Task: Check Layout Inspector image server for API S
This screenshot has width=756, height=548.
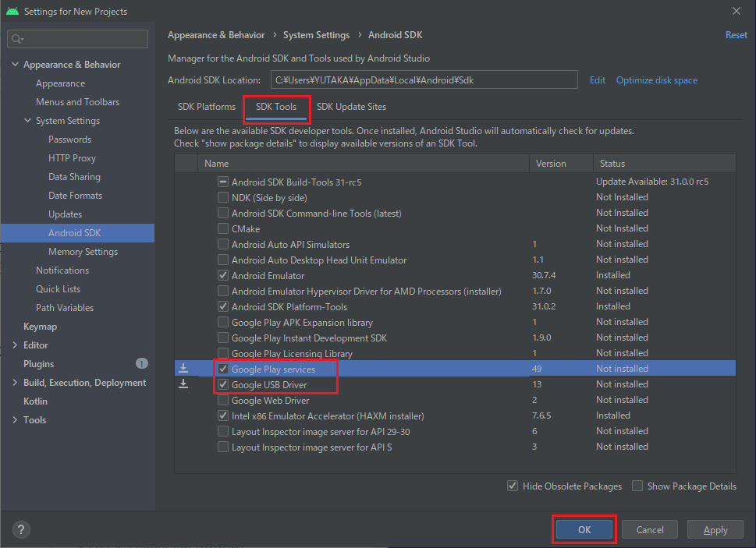Action: tap(223, 447)
